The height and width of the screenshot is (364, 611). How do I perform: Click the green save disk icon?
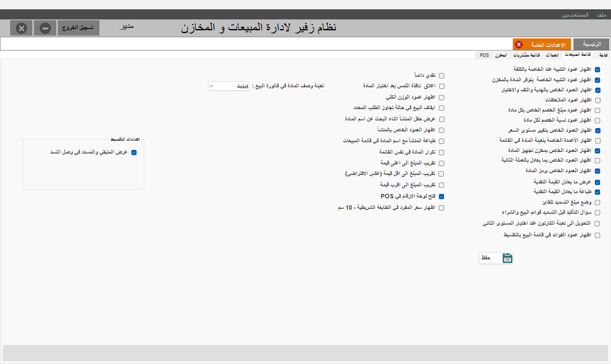(x=508, y=258)
